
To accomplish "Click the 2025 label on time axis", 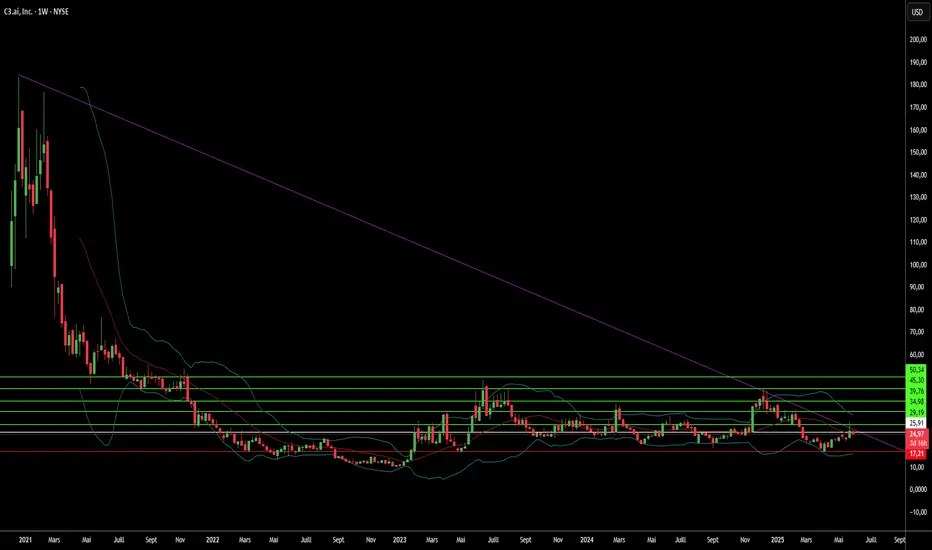I will 777,540.
